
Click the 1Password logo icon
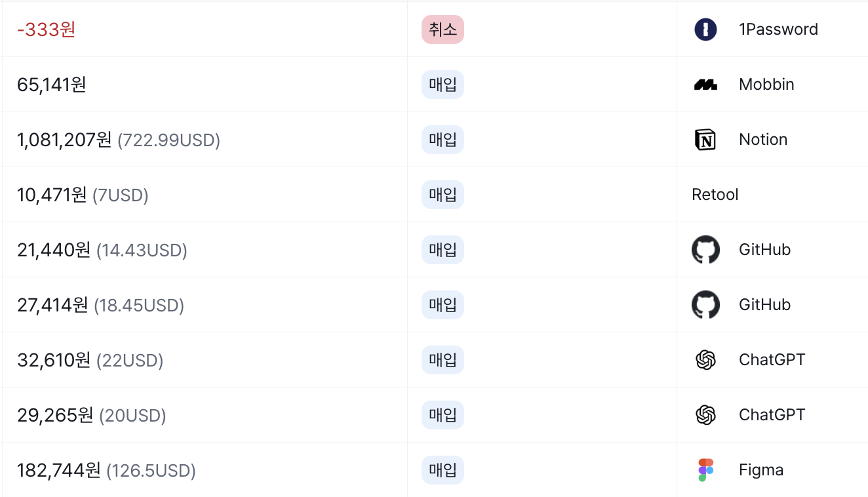point(705,30)
